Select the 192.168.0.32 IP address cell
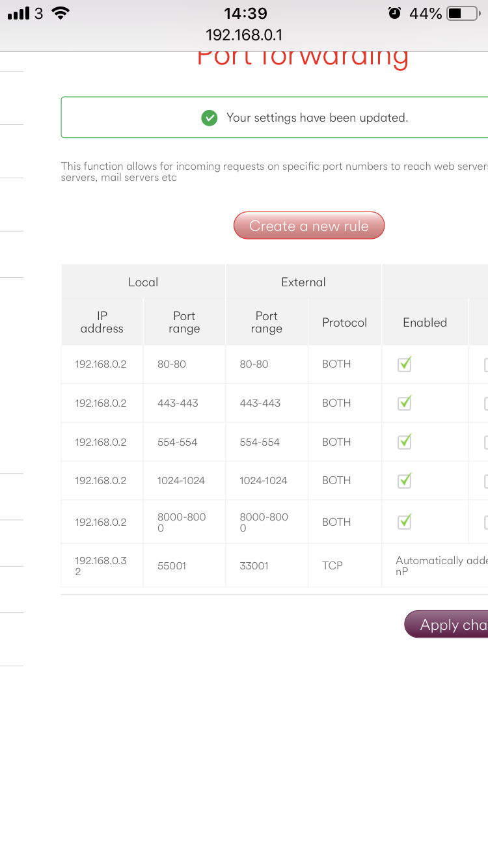The image size is (488, 868). pyautogui.click(x=100, y=566)
